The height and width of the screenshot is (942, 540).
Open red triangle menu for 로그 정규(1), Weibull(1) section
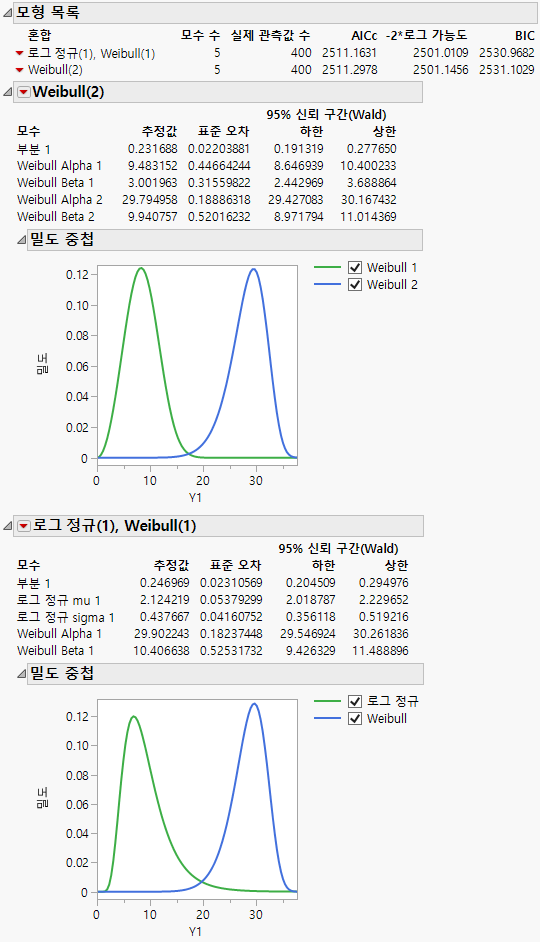[x=24, y=526]
